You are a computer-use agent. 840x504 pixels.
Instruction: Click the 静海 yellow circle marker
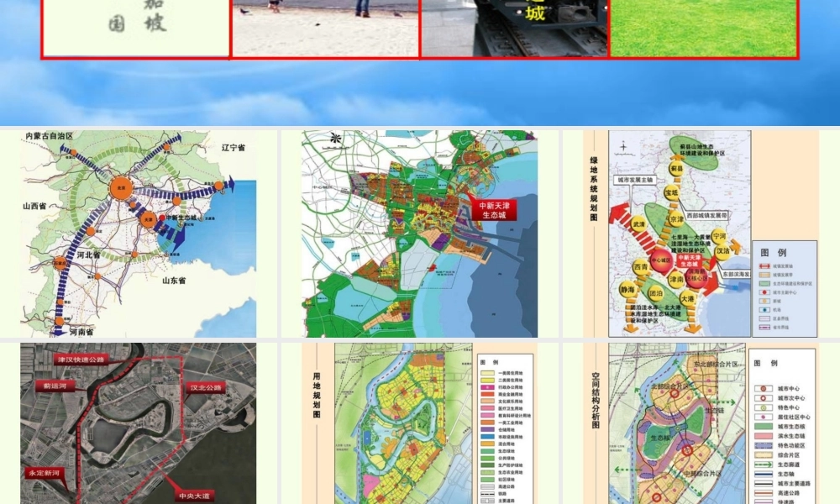(627, 290)
